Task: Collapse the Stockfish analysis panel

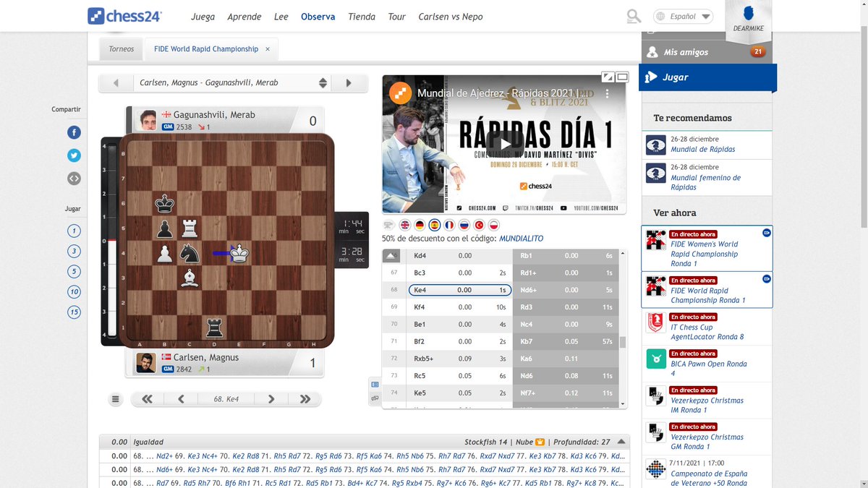Action: [622, 442]
